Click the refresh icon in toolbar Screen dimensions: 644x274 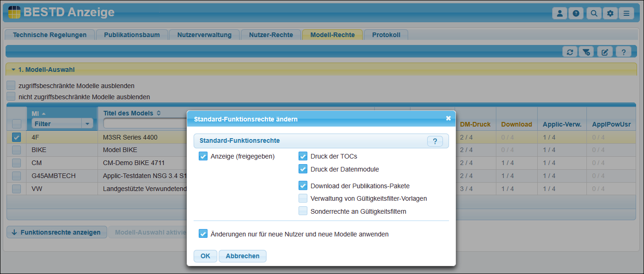click(x=570, y=52)
